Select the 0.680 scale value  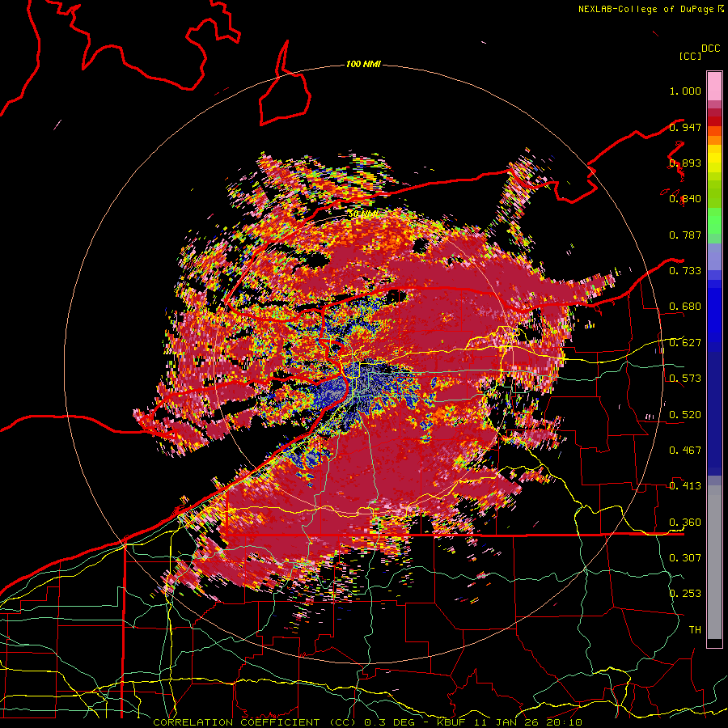pyautogui.click(x=685, y=307)
